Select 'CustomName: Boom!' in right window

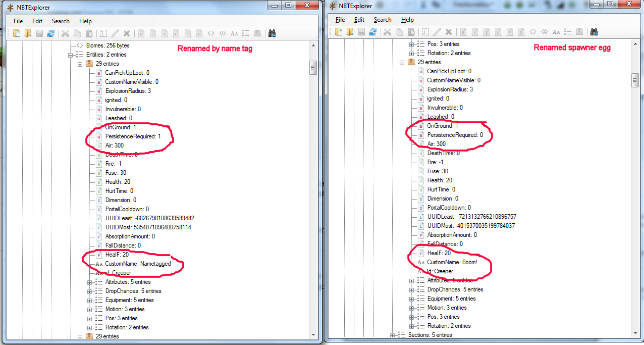tap(452, 262)
